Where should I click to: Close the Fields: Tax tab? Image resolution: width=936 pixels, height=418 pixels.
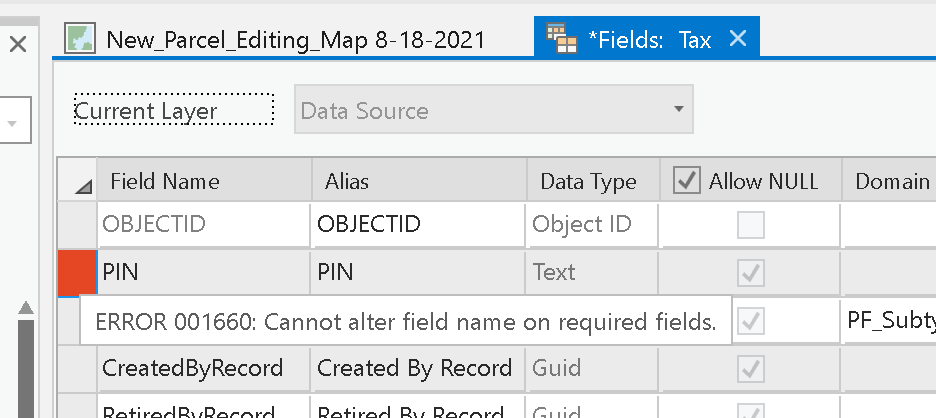[x=738, y=39]
